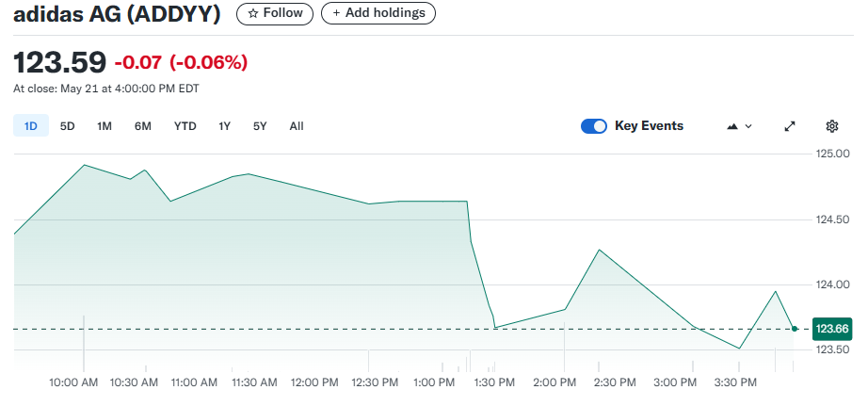Image resolution: width=868 pixels, height=406 pixels.
Task: Click the 12:00 PM axis label
Action: click(313, 382)
